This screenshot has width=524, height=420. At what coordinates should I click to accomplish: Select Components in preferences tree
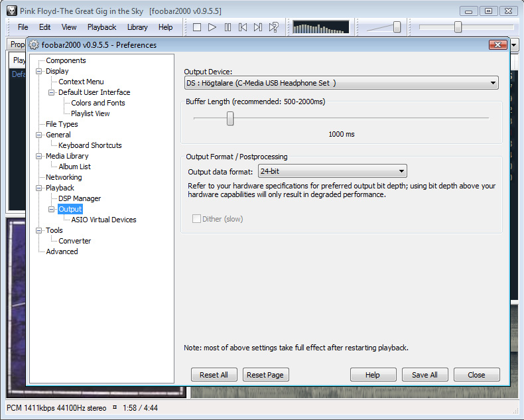click(66, 60)
